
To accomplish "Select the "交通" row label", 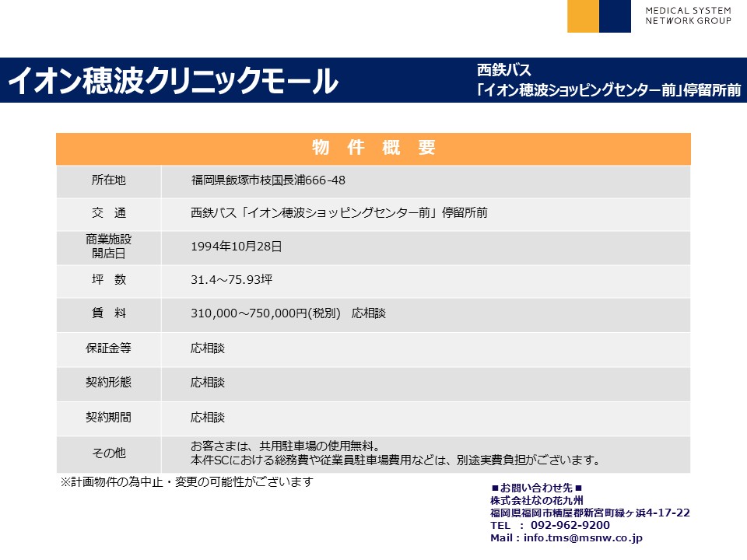I will pyautogui.click(x=109, y=213).
